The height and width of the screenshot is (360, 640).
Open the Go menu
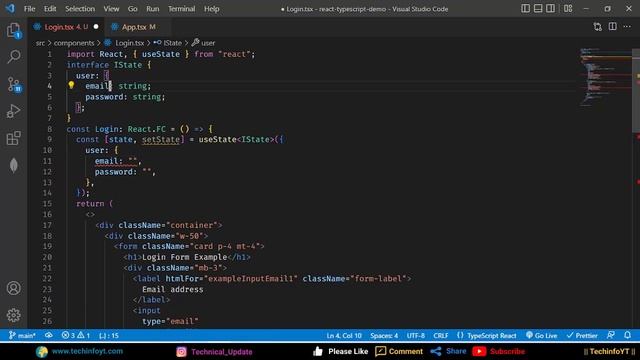click(133, 9)
